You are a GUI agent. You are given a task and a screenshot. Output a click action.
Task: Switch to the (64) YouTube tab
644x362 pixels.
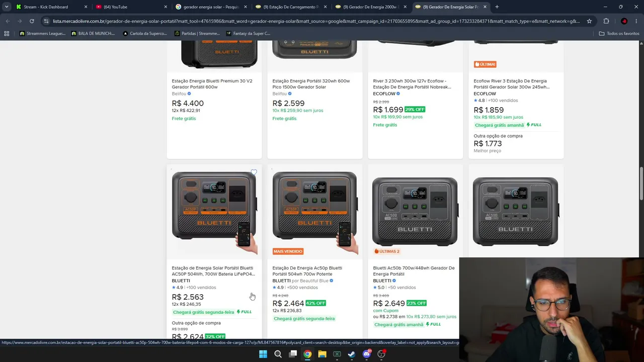[131, 7]
